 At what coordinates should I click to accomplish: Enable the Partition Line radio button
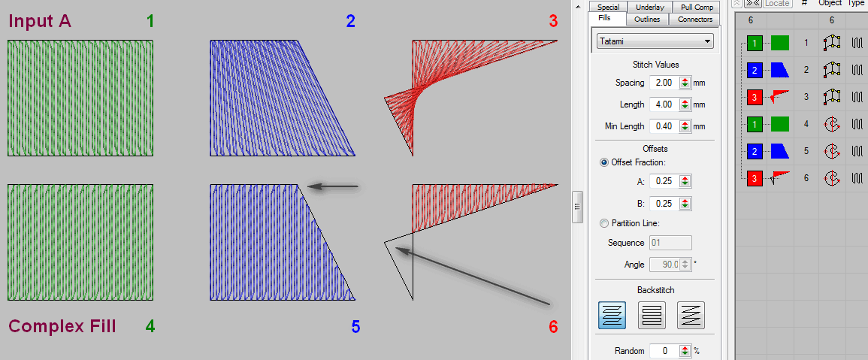click(604, 223)
